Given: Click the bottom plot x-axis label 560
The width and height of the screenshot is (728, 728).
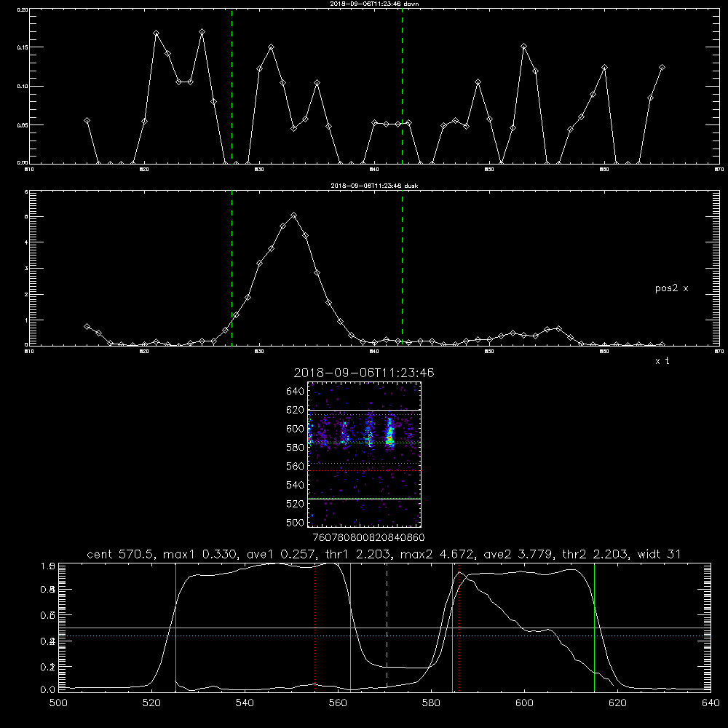Looking at the screenshot, I should [338, 703].
